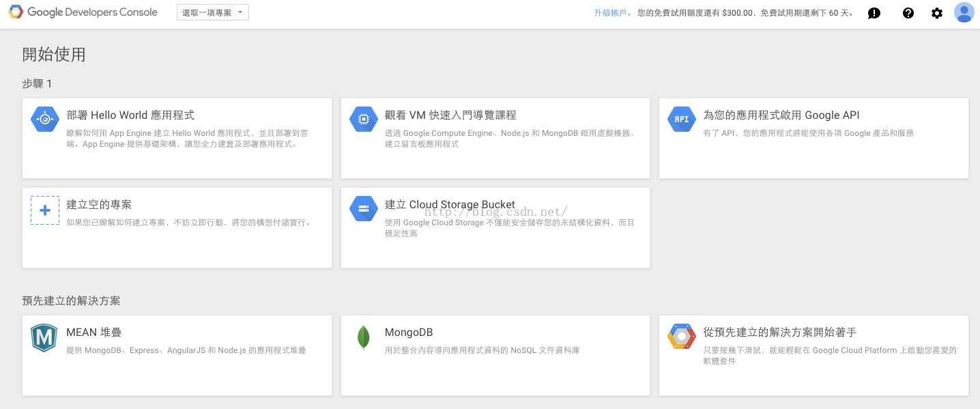980x409 pixels.
Task: Open the settings gear menu
Action: pyautogui.click(x=937, y=12)
